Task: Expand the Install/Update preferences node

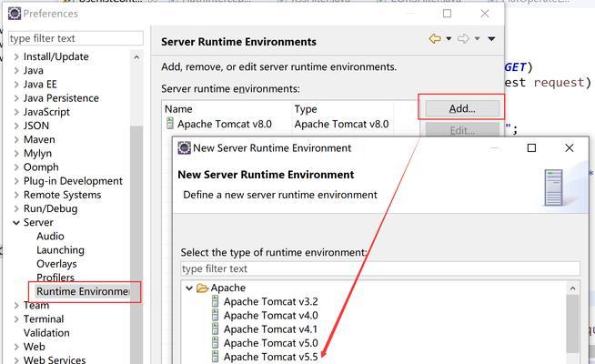Action: pos(16,57)
